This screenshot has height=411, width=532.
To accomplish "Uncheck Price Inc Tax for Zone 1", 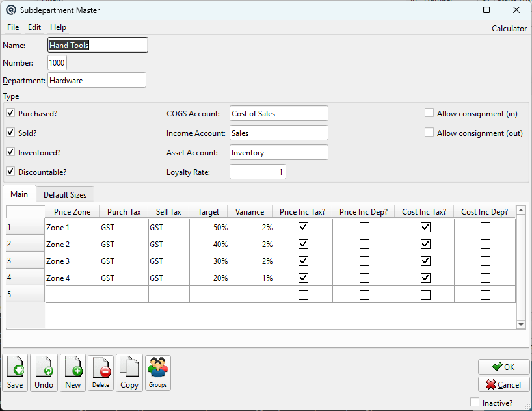I will click(x=303, y=227).
